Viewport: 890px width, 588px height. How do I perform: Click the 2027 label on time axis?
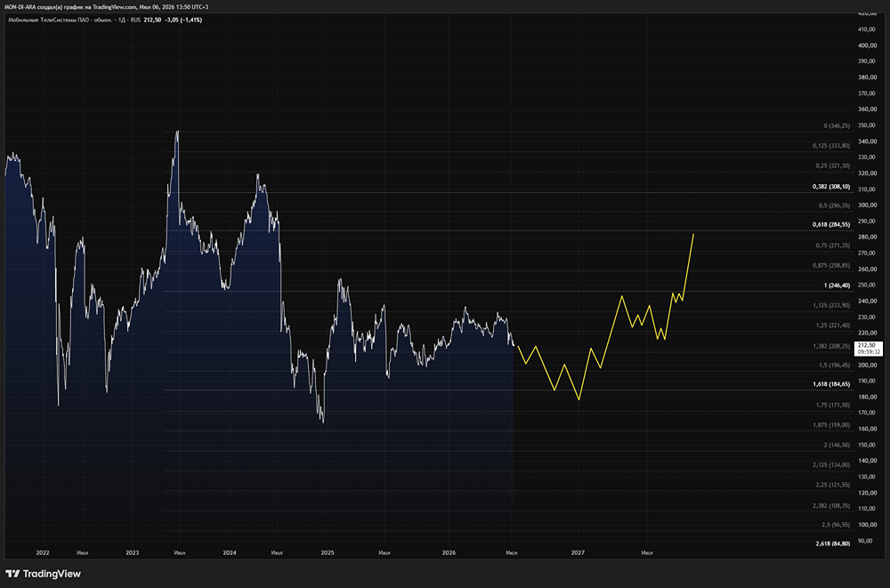point(578,552)
